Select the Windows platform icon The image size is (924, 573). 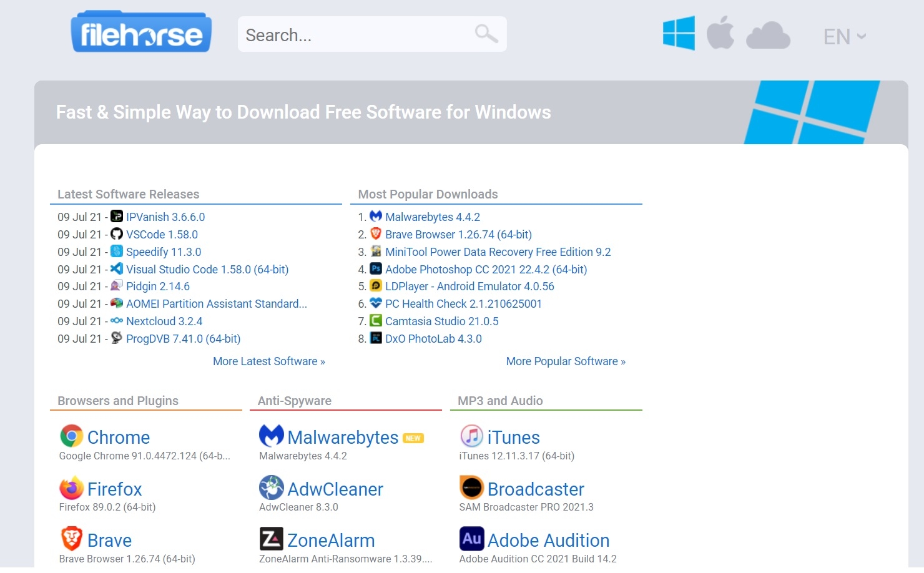tap(679, 34)
